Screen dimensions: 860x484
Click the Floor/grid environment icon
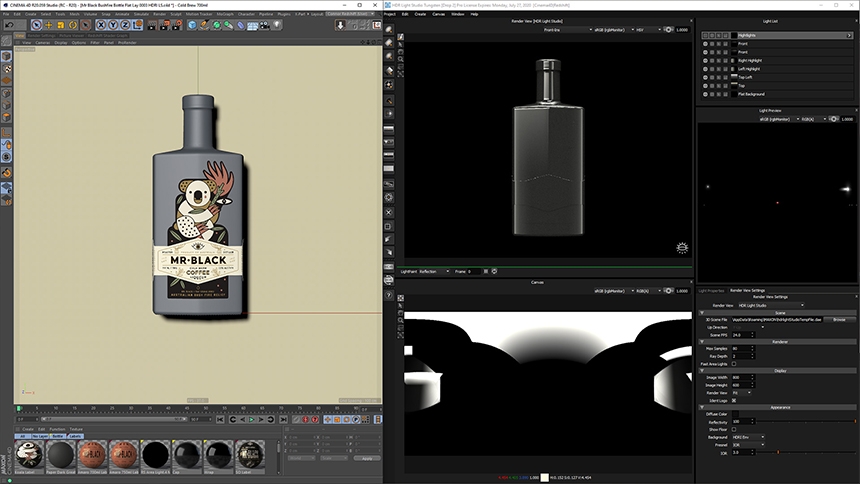click(252, 25)
